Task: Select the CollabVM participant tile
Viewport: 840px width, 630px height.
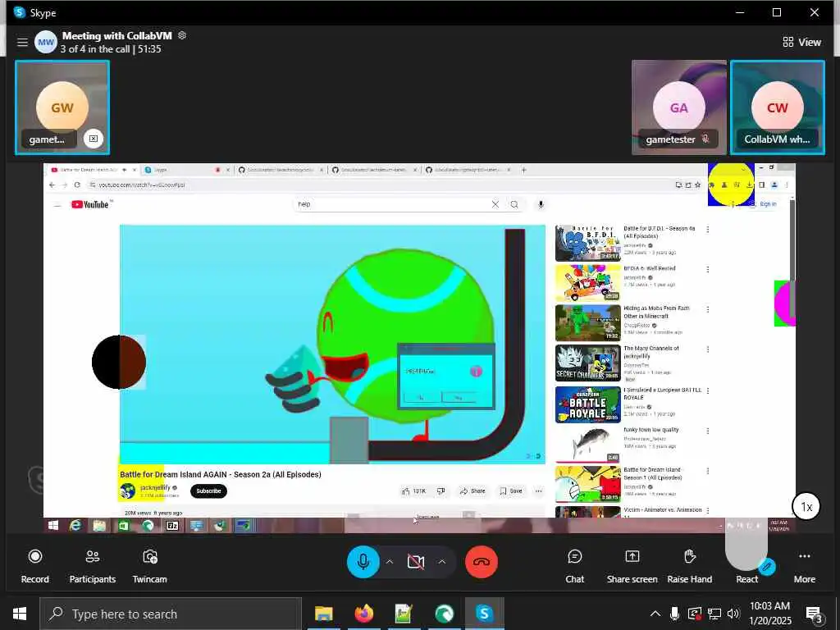Action: click(x=778, y=107)
